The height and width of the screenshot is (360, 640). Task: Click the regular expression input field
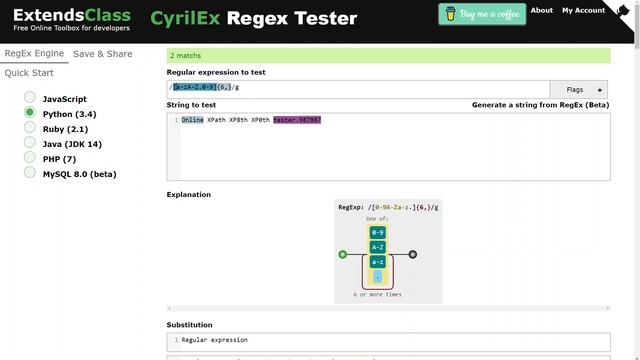click(358, 89)
